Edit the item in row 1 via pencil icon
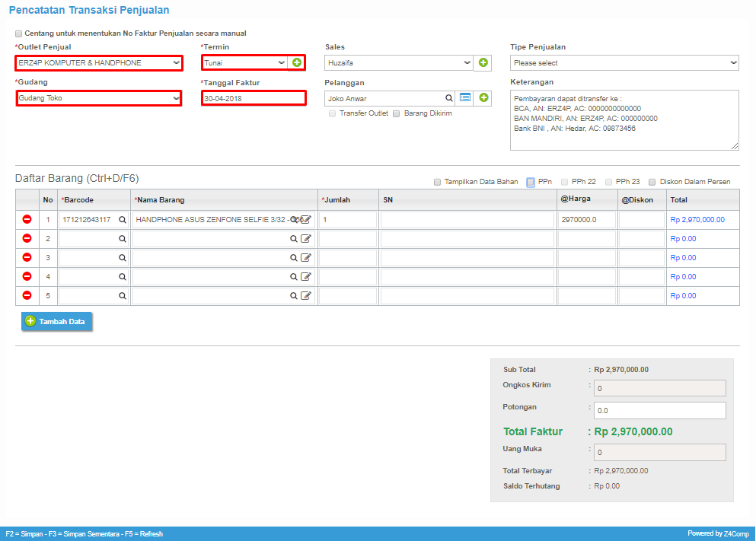This screenshot has width=756, height=541. [306, 219]
